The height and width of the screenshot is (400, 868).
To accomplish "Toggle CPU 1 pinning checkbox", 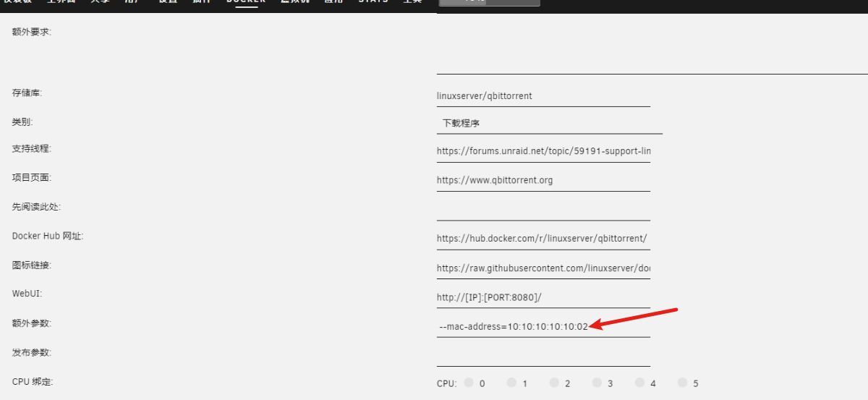I will [x=511, y=383].
